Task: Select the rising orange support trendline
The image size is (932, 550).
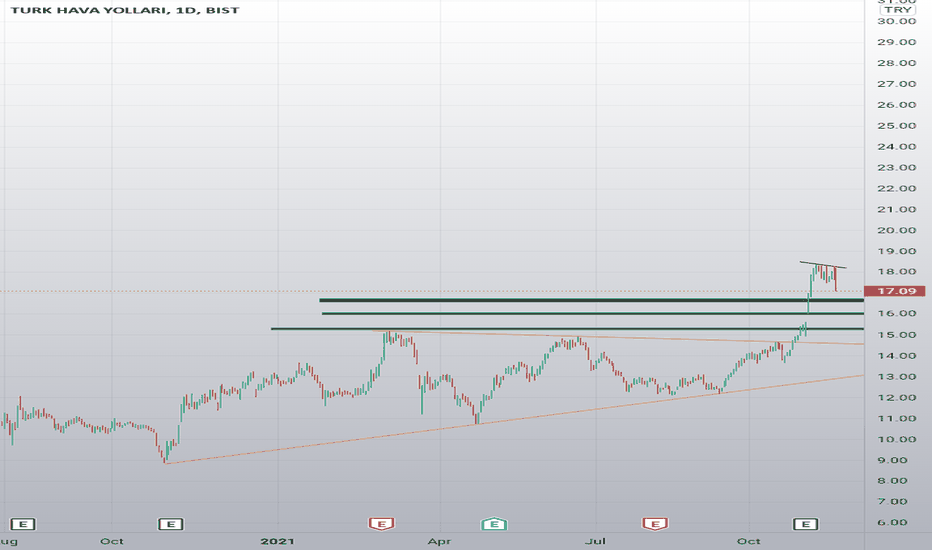Action: [515, 419]
